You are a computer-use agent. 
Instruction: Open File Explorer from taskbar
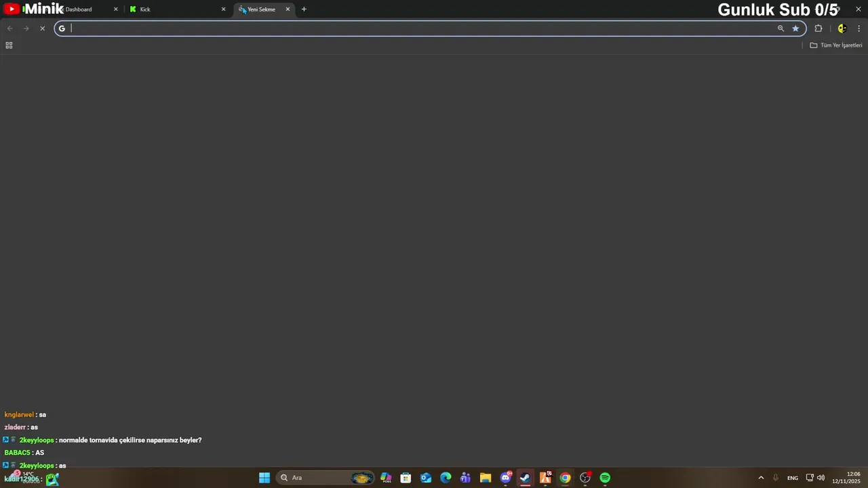click(x=486, y=478)
